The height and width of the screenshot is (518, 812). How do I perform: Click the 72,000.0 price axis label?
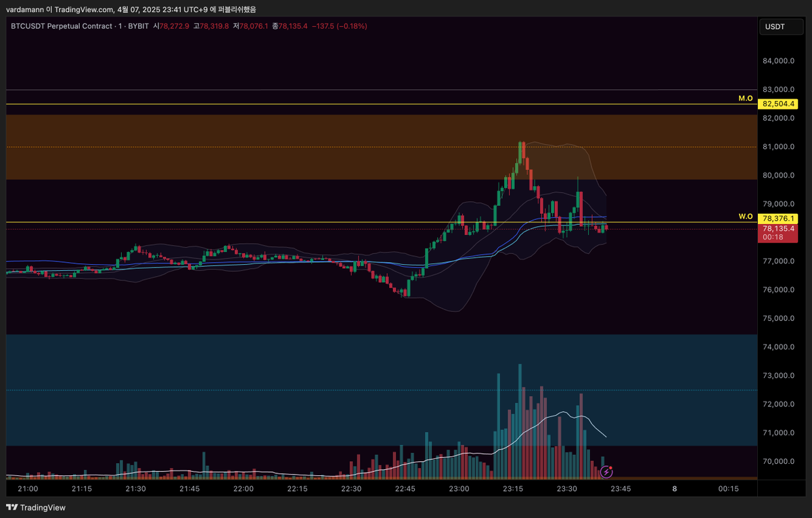778,404
